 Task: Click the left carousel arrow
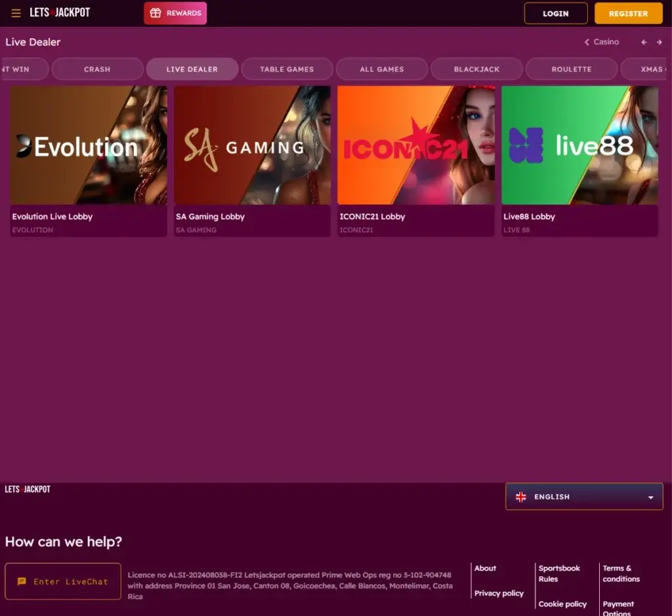pyautogui.click(x=644, y=41)
